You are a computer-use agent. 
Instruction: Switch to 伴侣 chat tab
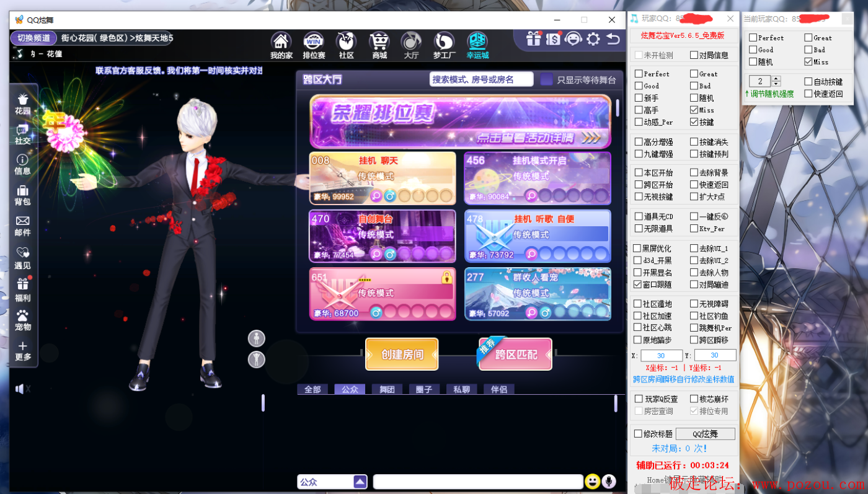tap(498, 389)
